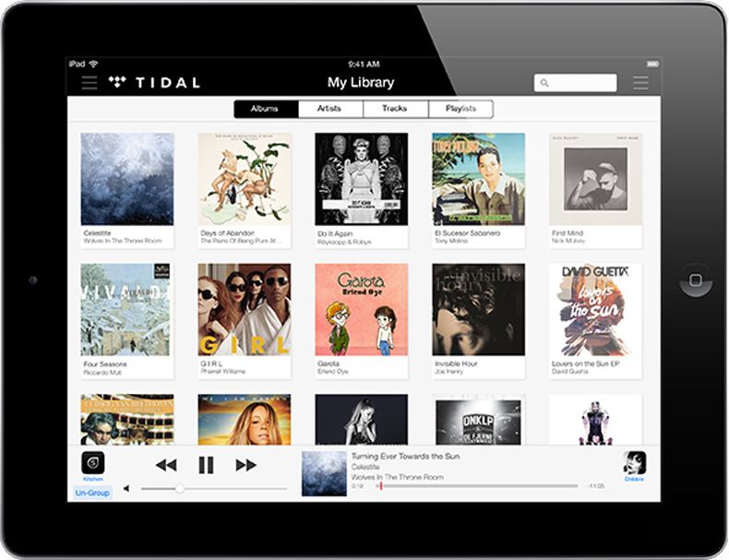The width and height of the screenshot is (729, 560).
Task: Pause the current track
Action: click(206, 465)
